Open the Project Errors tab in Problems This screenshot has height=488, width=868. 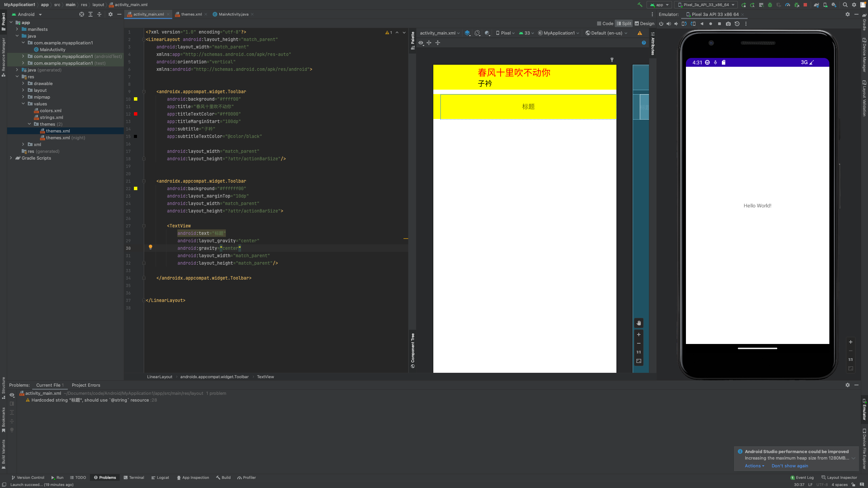[86, 385]
